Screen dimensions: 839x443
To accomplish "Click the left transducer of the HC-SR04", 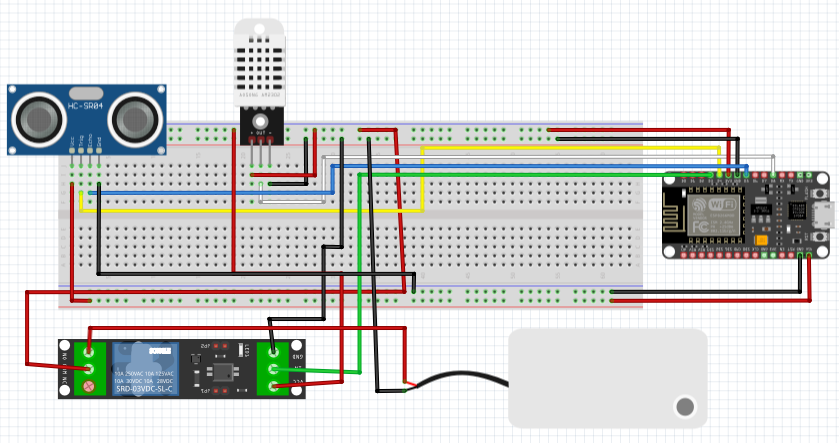I will click(x=39, y=119).
